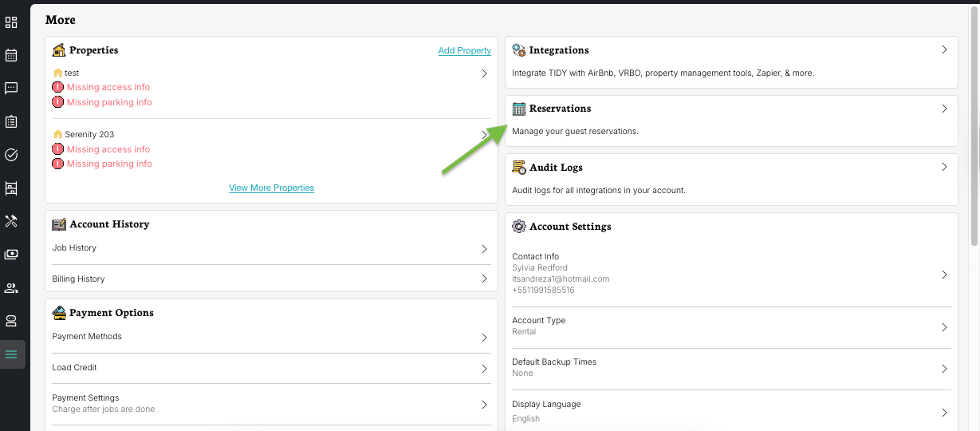
Task: Open Audit Logs chevron arrow
Action: [944, 168]
